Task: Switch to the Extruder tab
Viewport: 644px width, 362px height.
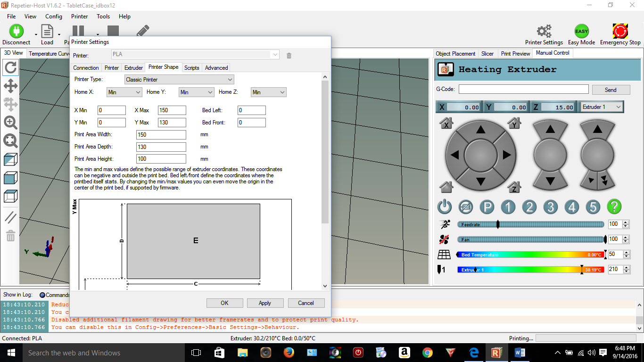Action: click(133, 68)
